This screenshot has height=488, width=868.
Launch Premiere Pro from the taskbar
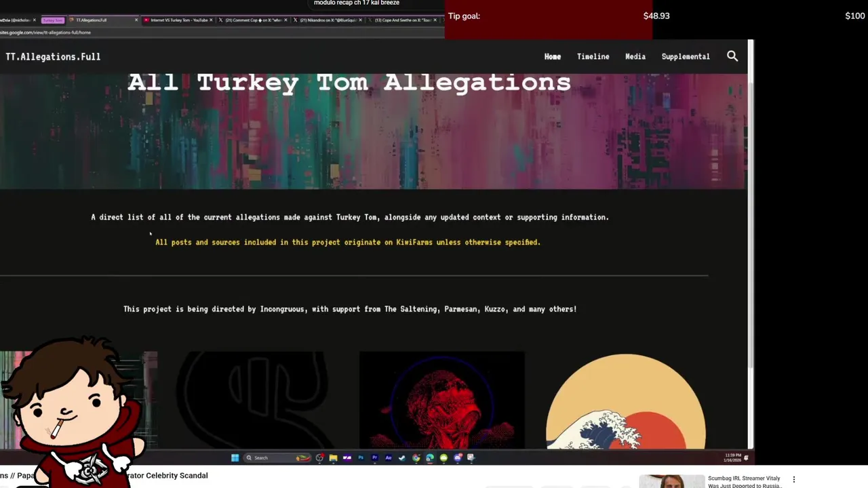click(x=374, y=458)
